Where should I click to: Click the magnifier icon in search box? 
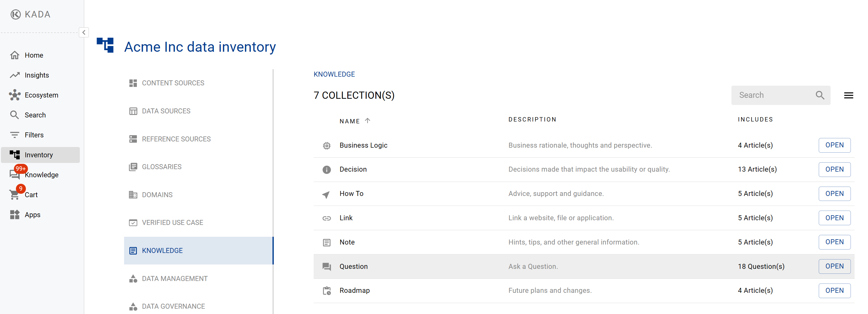(819, 95)
